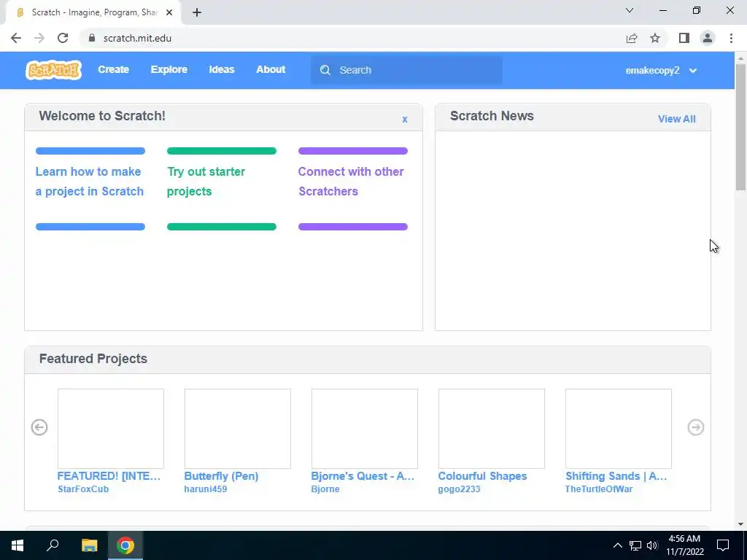Click the network icon in system tray
The height and width of the screenshot is (560, 747).
(635, 545)
